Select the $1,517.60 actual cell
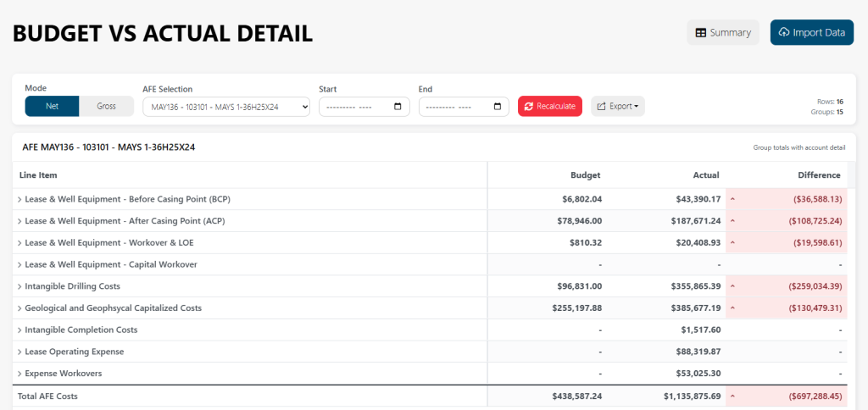Image resolution: width=868 pixels, height=410 pixels. [x=666, y=330]
